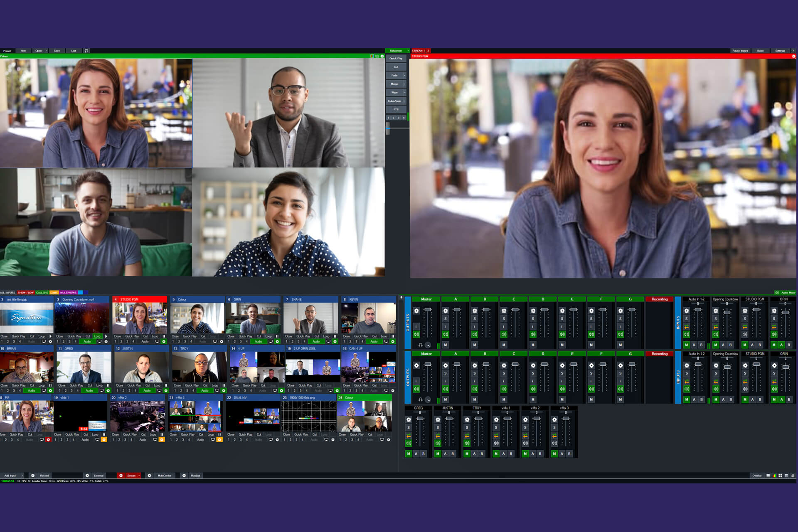The width and height of the screenshot is (798, 532).
Task: Disable Loop on the Opening Countdown.mp4 input
Action: [x=97, y=336]
